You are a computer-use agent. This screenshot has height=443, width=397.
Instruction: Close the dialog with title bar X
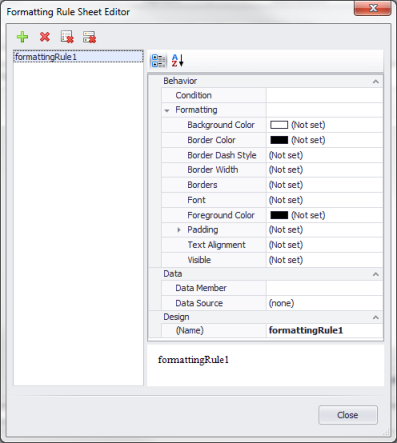[373, 8]
